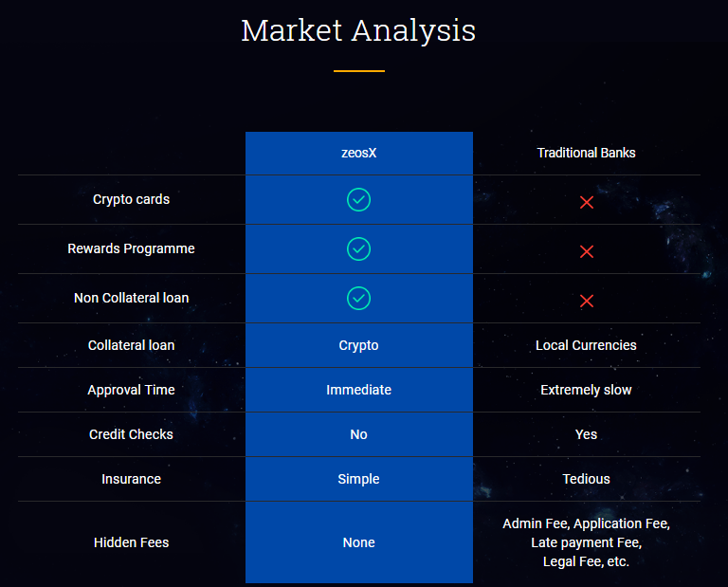728x587 pixels.
Task: Click the Crypto cell under zeosX
Action: pos(358,345)
